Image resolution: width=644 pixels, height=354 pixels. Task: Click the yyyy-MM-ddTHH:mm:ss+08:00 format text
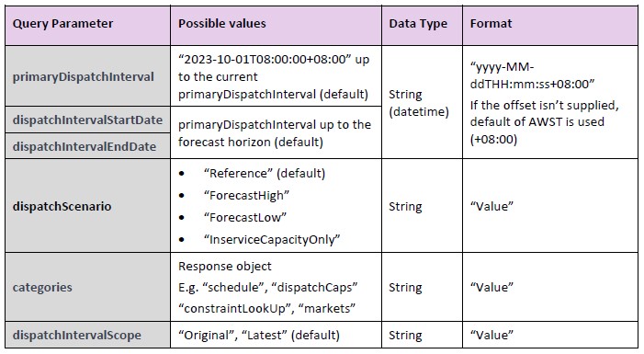pos(532,75)
